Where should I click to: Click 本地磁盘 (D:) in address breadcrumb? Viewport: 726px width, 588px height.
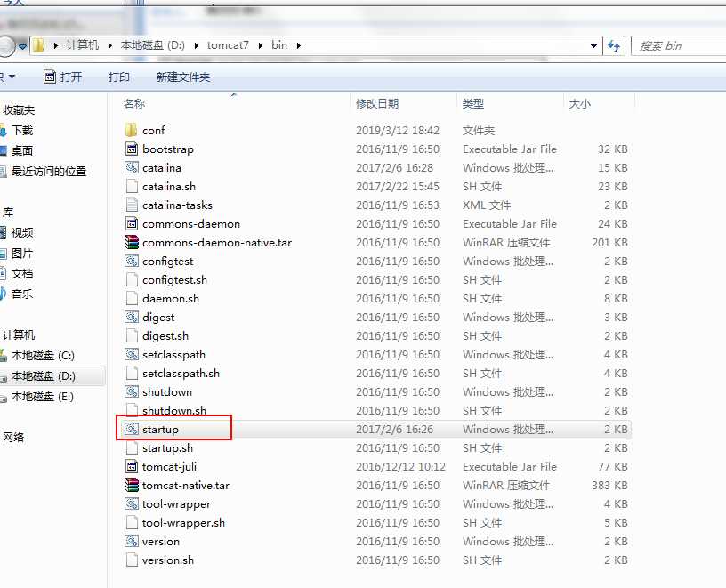[153, 44]
